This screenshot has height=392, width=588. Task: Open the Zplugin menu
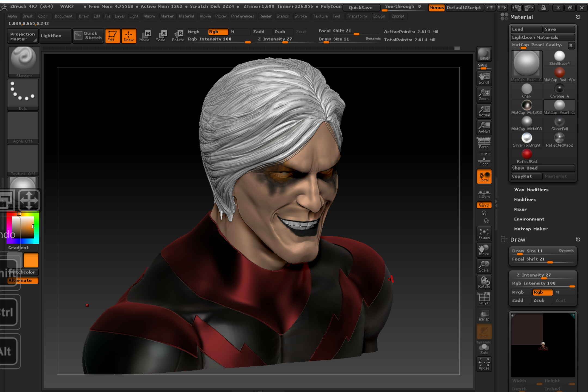pos(379,16)
